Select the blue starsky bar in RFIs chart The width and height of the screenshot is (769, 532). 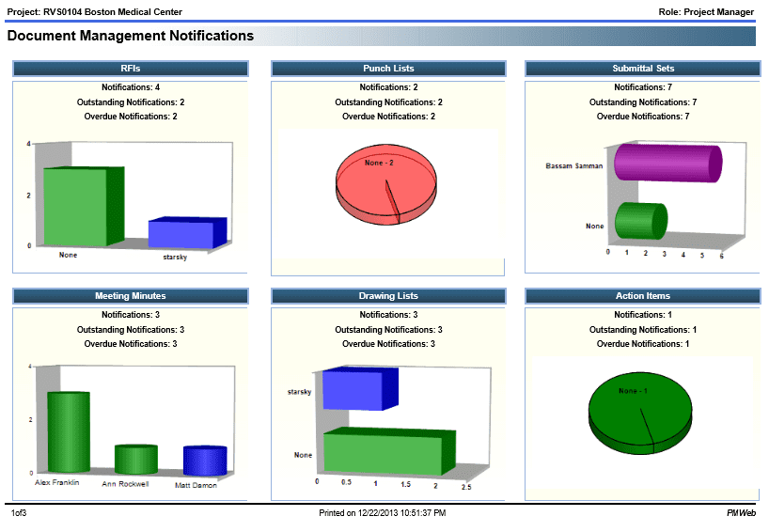pyautogui.click(x=187, y=232)
